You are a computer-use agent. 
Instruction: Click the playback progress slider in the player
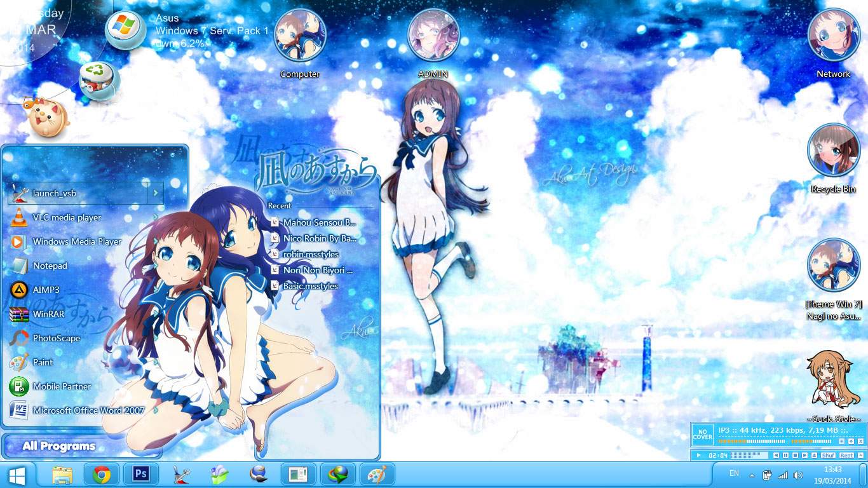pyautogui.click(x=750, y=456)
